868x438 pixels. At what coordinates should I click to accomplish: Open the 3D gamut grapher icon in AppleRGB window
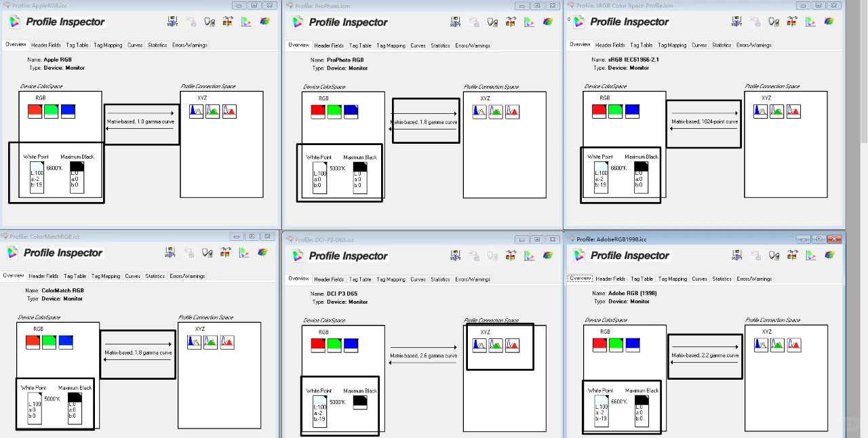coord(264,21)
